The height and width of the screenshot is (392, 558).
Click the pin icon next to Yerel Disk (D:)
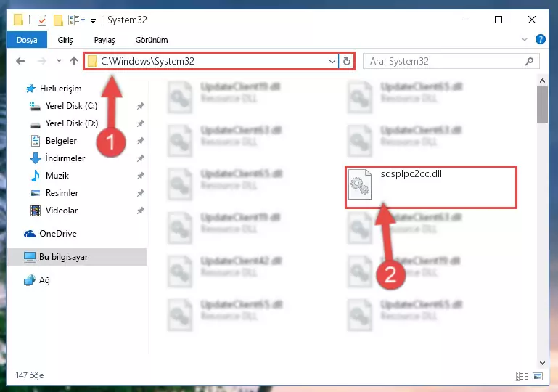141,123
